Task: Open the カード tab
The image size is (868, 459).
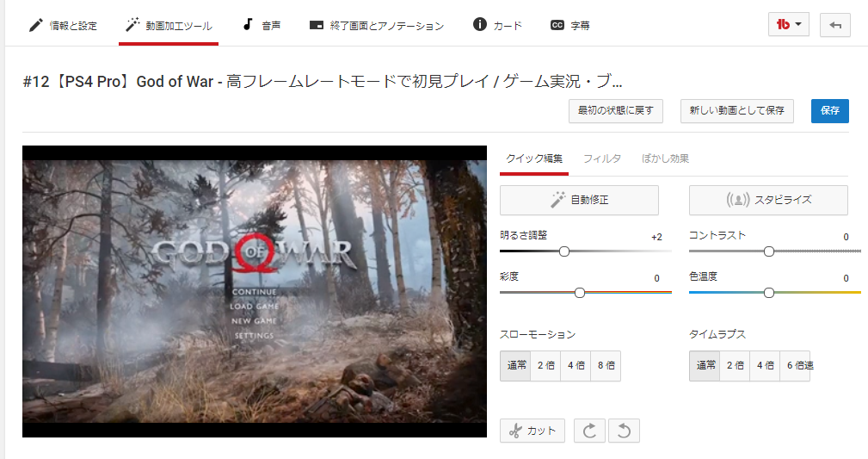Action: (497, 26)
